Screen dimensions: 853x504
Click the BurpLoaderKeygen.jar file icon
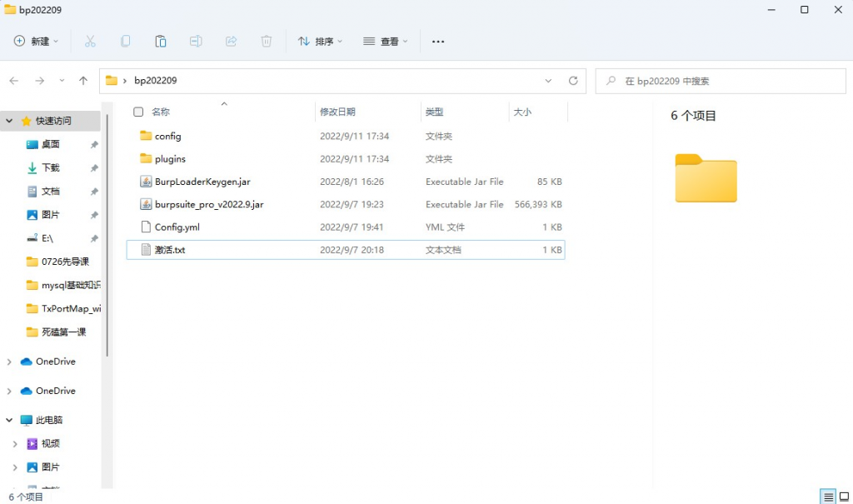[x=146, y=182]
